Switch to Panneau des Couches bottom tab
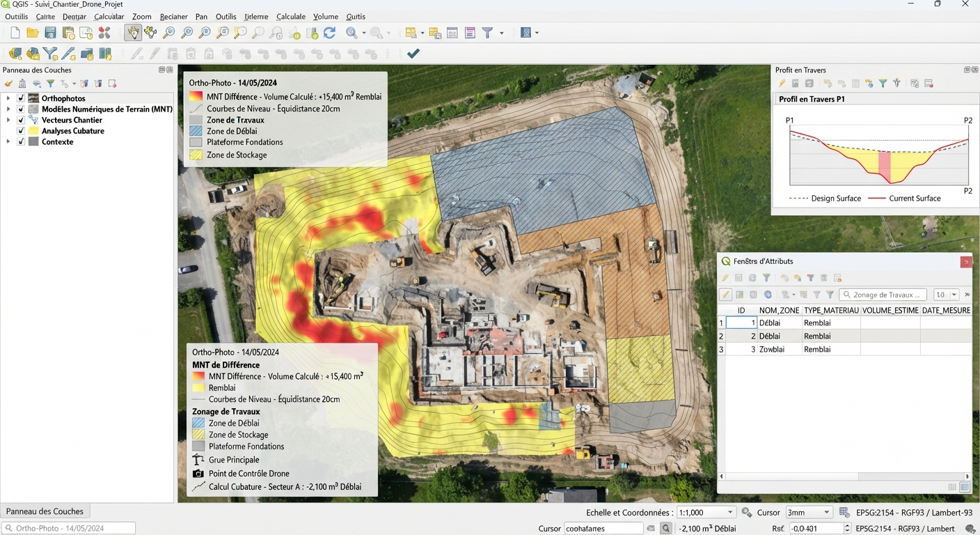The width and height of the screenshot is (980, 535). 45,511
